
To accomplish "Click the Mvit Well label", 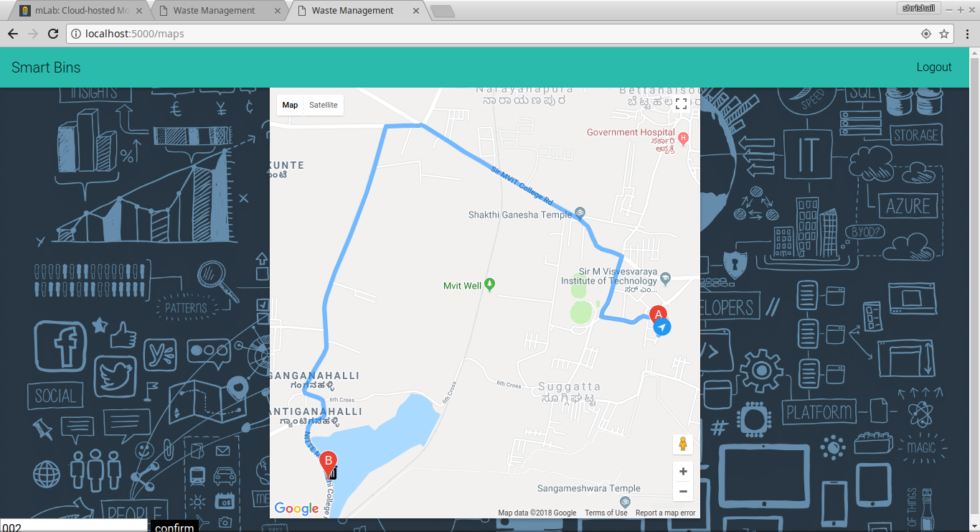I will (x=463, y=286).
